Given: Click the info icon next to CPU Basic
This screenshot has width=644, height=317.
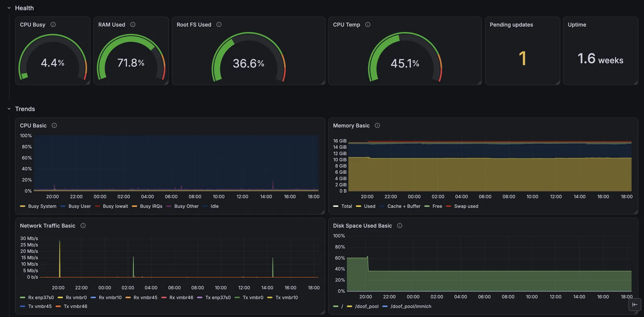Looking at the screenshot, I should click(x=54, y=126).
